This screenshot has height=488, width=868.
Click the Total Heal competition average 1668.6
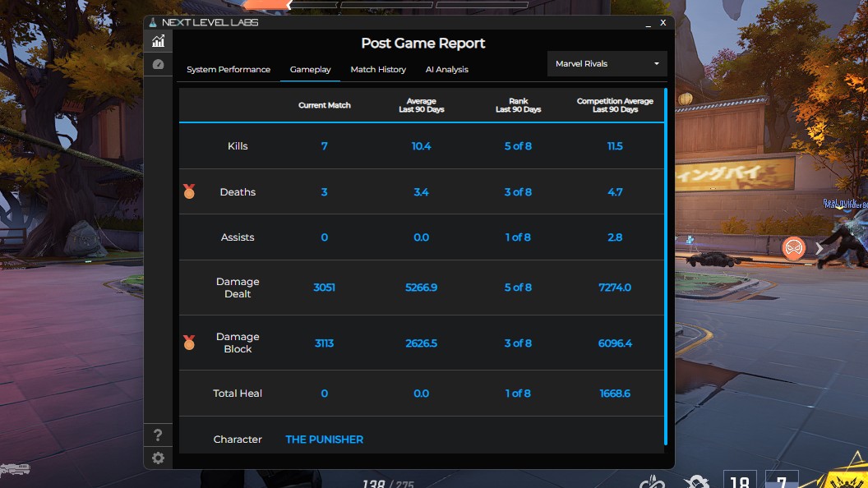click(x=615, y=394)
